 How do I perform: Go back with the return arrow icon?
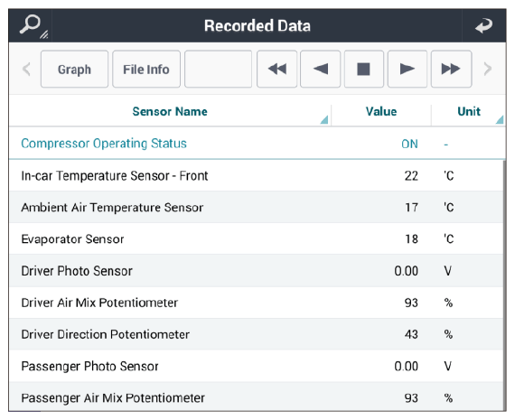click(483, 25)
